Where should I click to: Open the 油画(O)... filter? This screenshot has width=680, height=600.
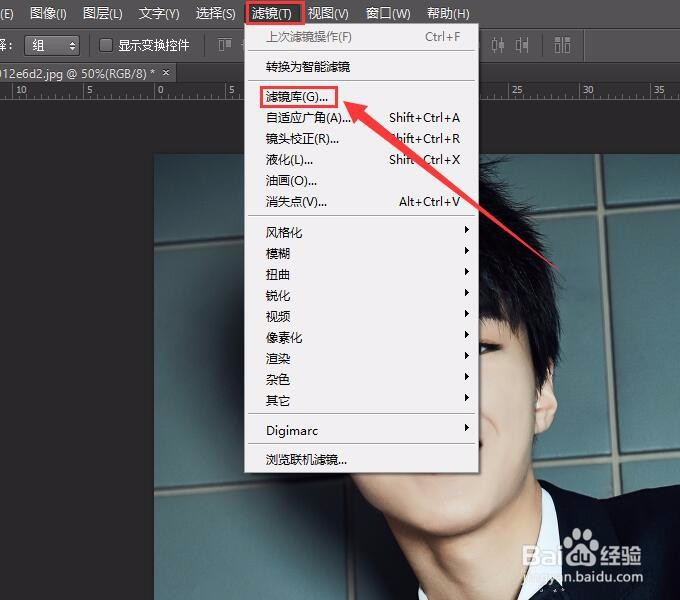click(362, 180)
